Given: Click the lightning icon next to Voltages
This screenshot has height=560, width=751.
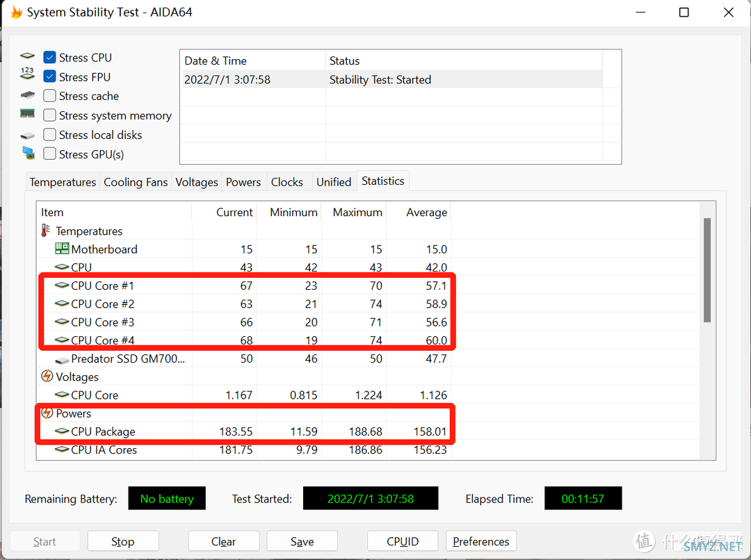Looking at the screenshot, I should 47,376.
